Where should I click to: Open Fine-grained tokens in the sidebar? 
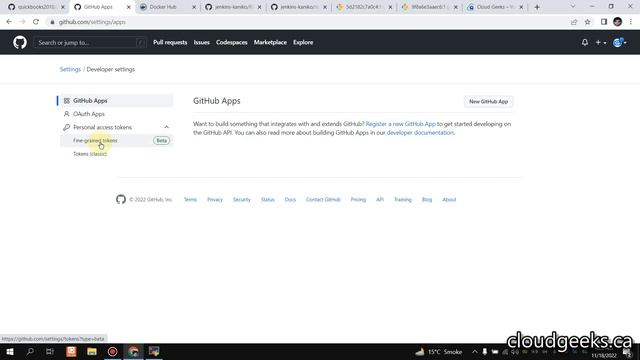[116, 140]
